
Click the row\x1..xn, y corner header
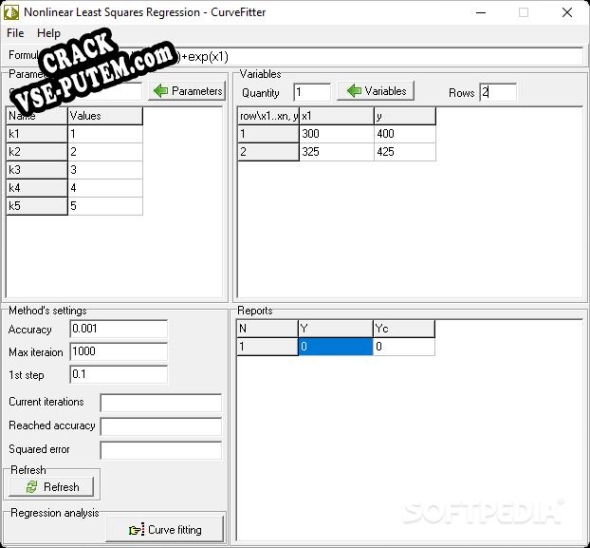click(268, 116)
